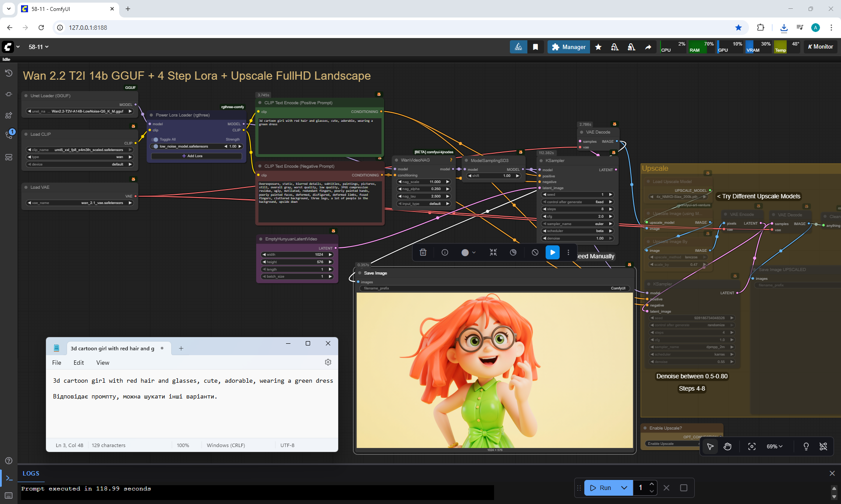Screen dimensions: 841x504
Task: Click the generated cartoon girl image preview
Action: (x=495, y=370)
